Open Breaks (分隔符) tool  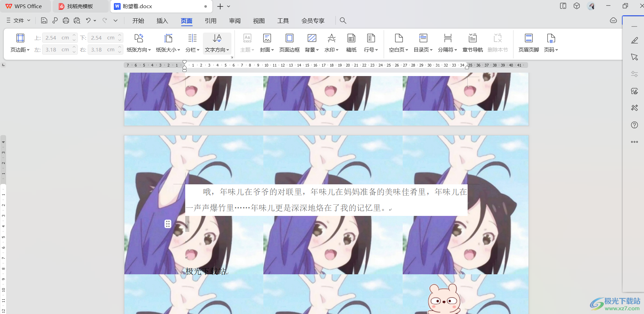click(448, 43)
